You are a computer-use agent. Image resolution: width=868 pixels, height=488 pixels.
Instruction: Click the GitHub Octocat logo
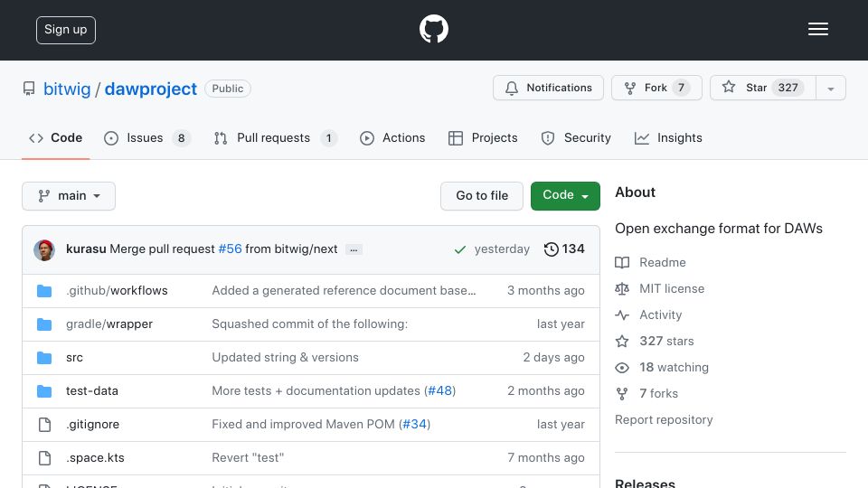[433, 29]
